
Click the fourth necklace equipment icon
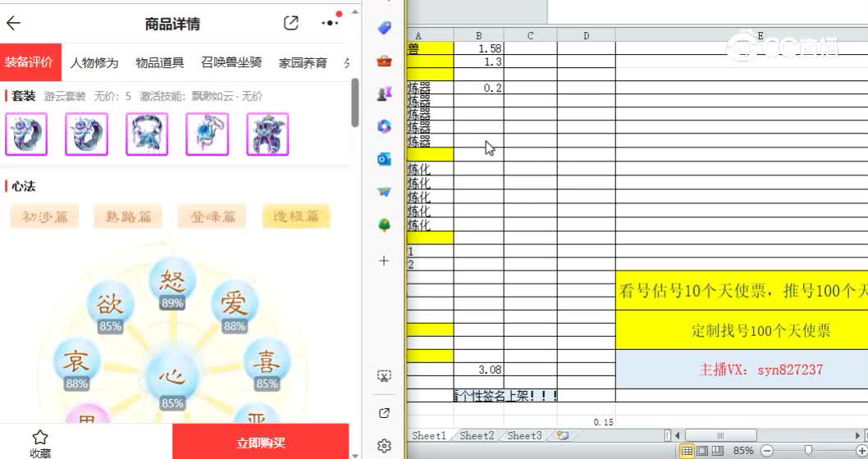tap(207, 134)
